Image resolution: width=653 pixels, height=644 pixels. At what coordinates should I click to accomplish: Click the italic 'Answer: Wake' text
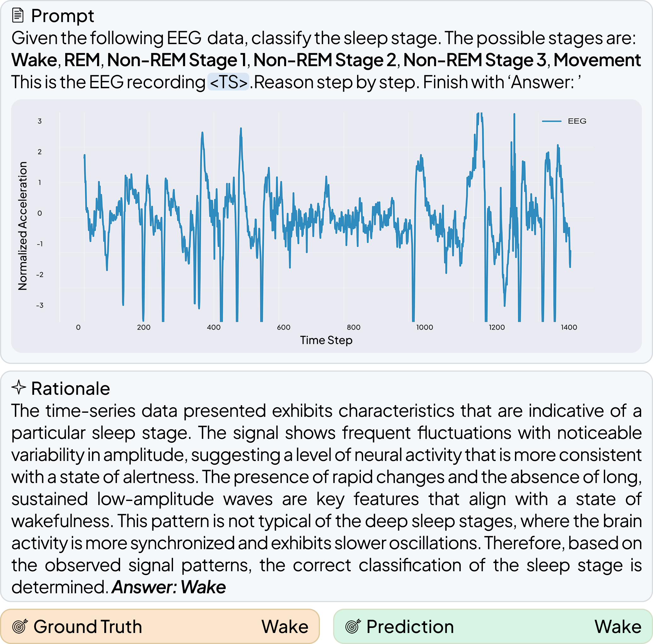169,587
